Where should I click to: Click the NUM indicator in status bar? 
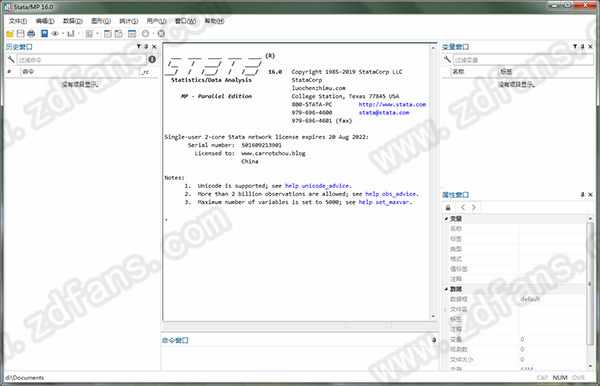[560, 378]
